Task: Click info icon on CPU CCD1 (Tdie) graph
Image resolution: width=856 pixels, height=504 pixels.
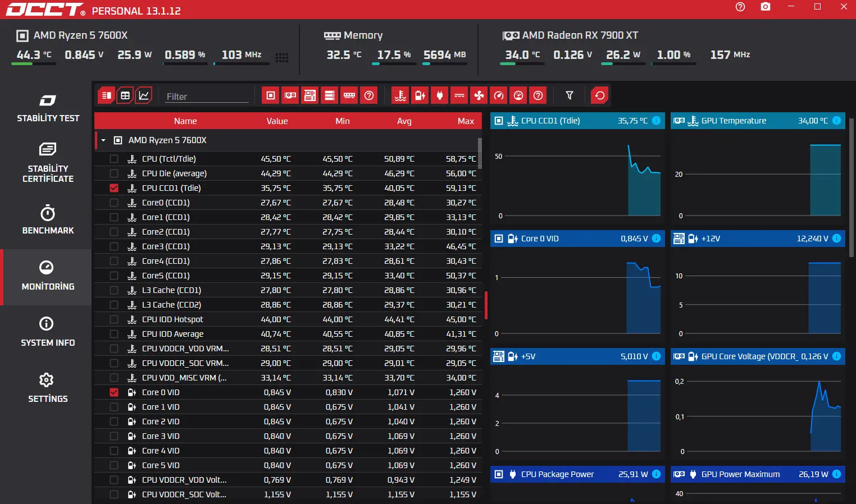Action: 656,121
